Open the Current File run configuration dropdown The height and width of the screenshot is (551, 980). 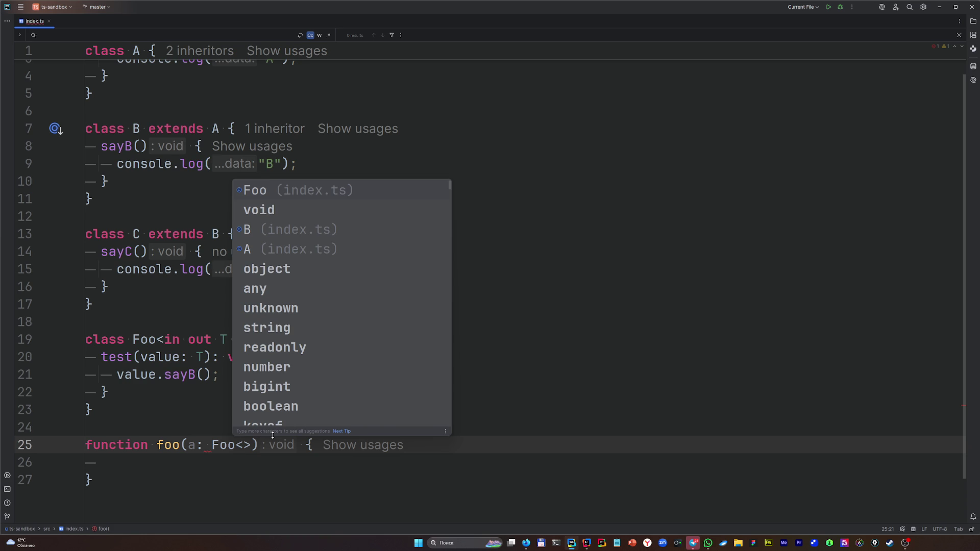pyautogui.click(x=802, y=7)
